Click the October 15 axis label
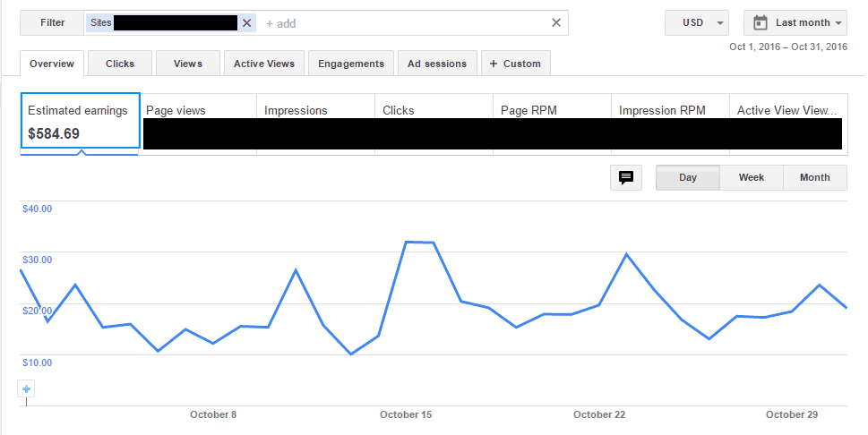Viewport: 868px width, 435px height. pyautogui.click(x=406, y=414)
